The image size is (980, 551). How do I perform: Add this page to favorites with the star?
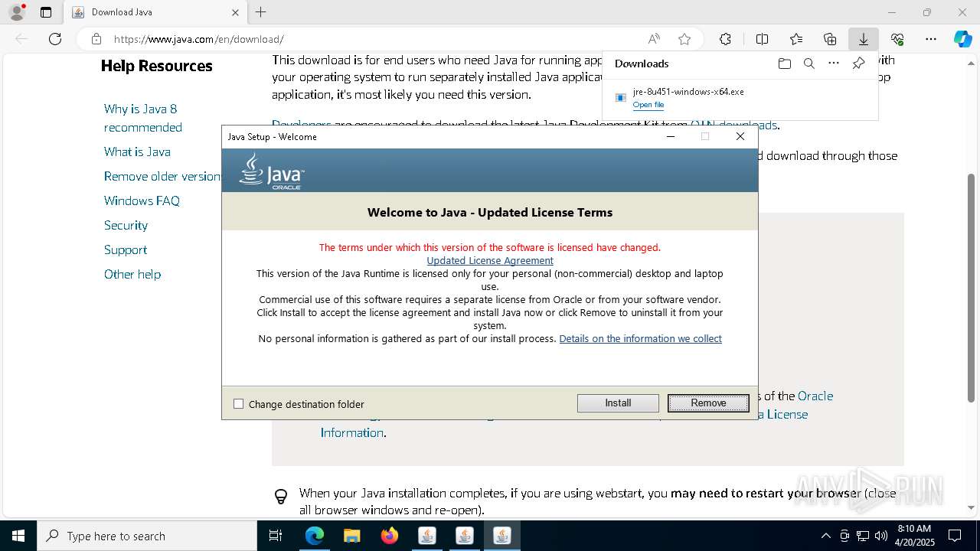684,39
